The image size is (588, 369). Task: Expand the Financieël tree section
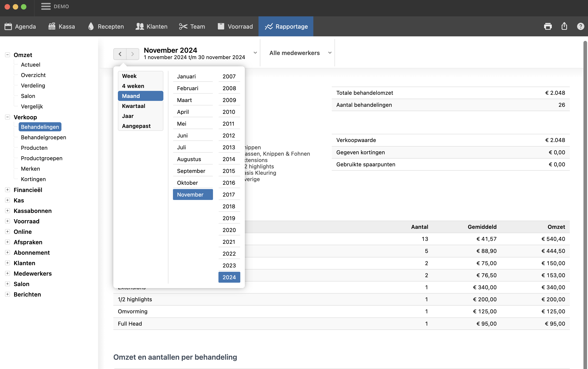pos(8,190)
